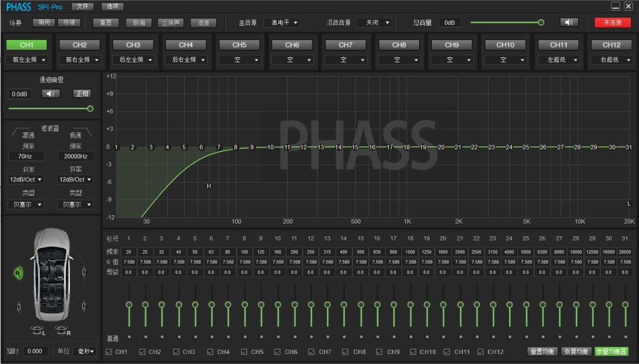Viewport: 639px width, 364px height.
Task: Open CH5 speaker type dropdown
Action: point(239,60)
